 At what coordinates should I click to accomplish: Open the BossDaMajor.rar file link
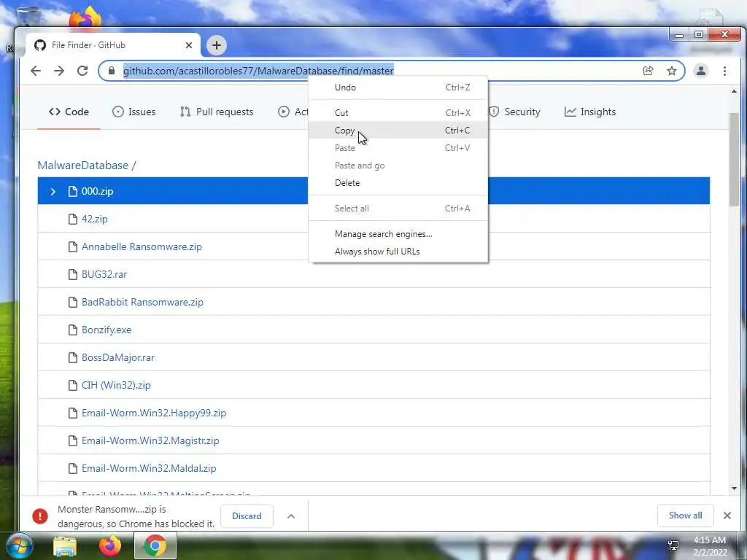click(x=117, y=357)
